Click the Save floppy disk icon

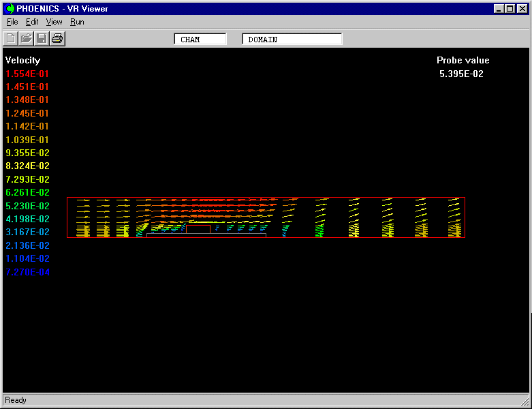pos(42,39)
